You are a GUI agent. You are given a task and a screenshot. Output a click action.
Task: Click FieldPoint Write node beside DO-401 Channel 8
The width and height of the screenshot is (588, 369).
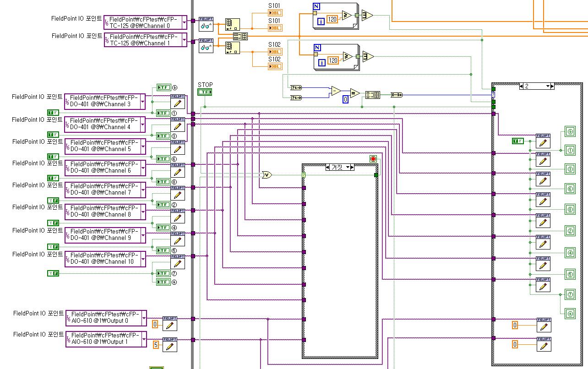click(x=178, y=216)
